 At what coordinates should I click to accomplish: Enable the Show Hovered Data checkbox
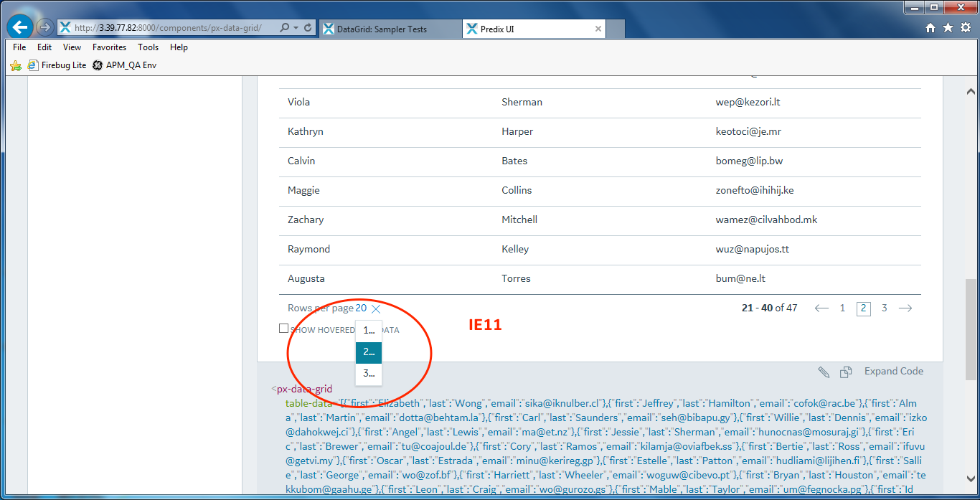[283, 328]
